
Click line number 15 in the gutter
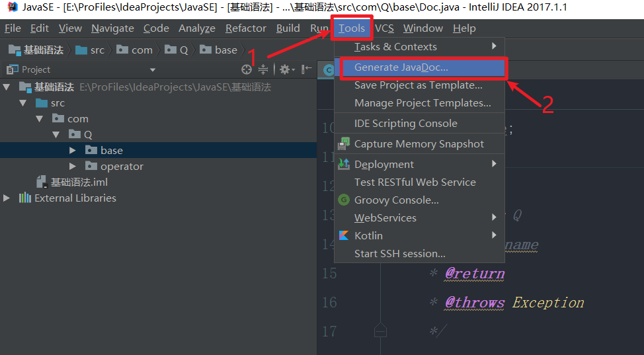tap(329, 274)
